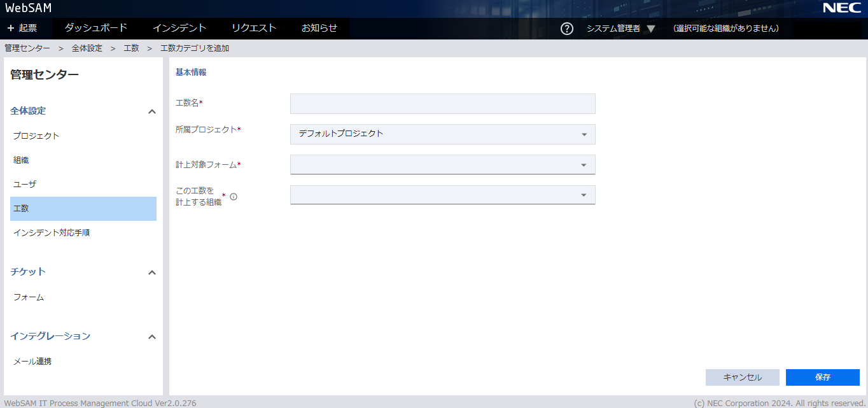Click into the 工数名 text field

coord(442,104)
